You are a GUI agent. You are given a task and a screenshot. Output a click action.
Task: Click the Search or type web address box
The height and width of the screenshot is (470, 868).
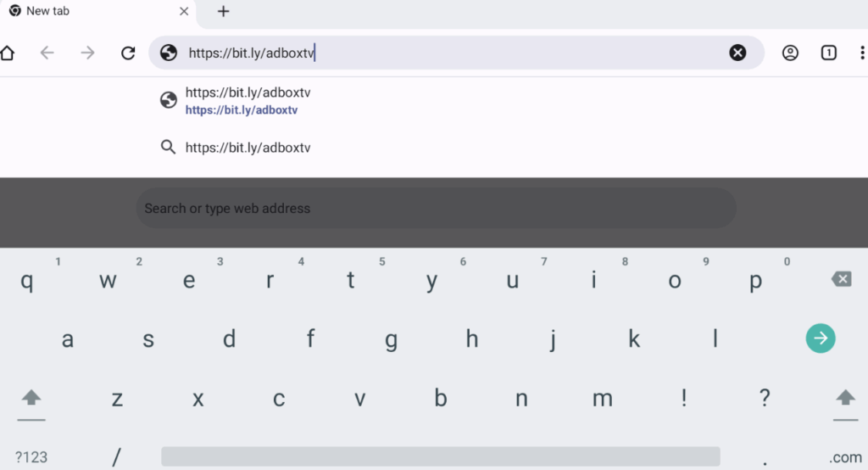436,208
